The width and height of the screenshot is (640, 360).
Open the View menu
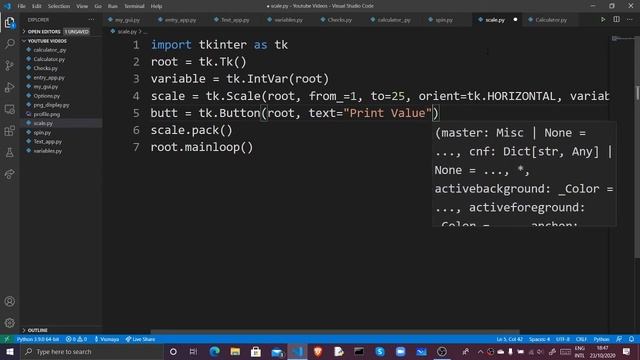point(82,6)
